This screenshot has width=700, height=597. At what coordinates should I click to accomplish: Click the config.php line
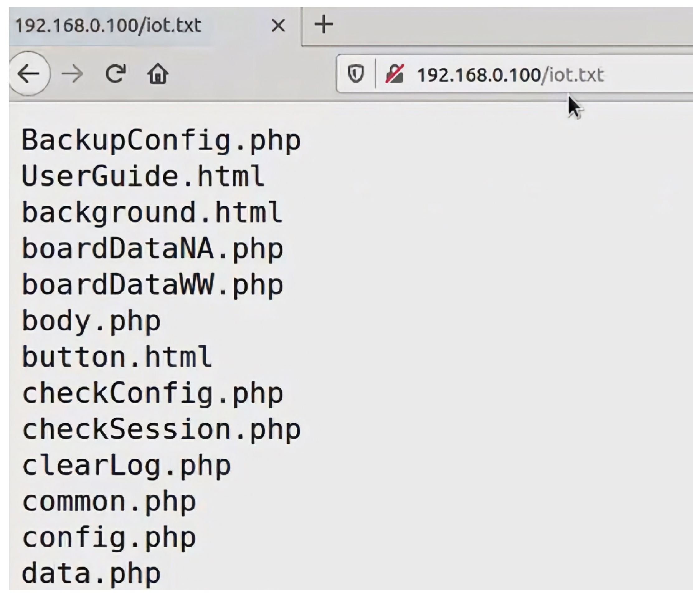point(109,538)
